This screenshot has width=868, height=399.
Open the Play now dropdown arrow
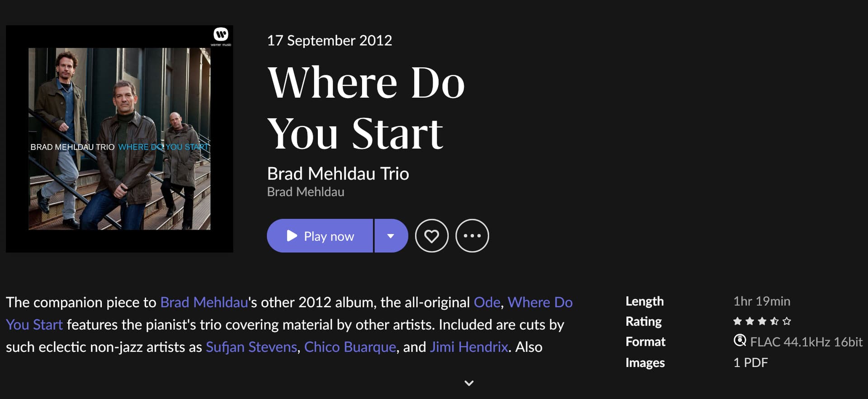pos(391,236)
